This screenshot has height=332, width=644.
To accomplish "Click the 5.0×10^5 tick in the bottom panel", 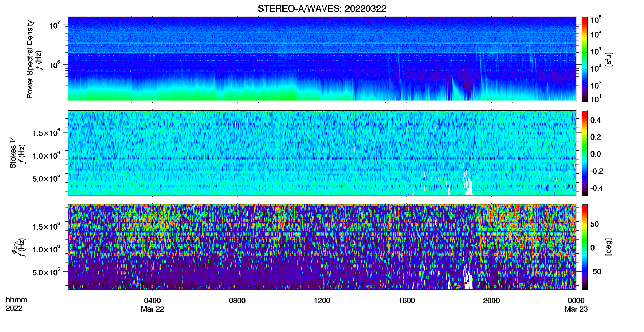I will coord(46,272).
